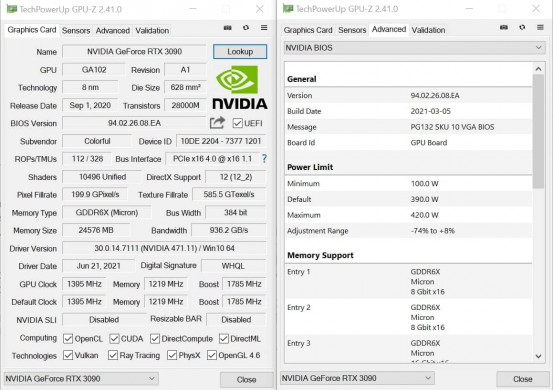Switch to Sensors tab in left window
Screen dimensions: 553x390
coord(76,31)
